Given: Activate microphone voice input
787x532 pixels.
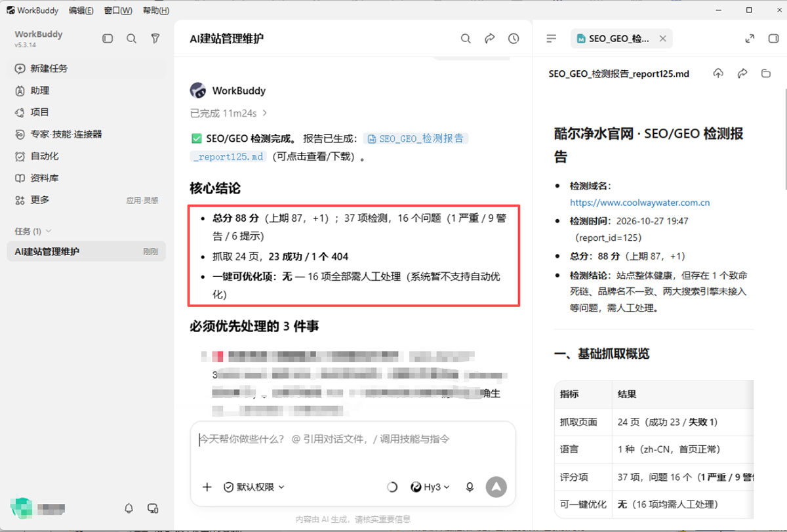Looking at the screenshot, I should (x=470, y=487).
